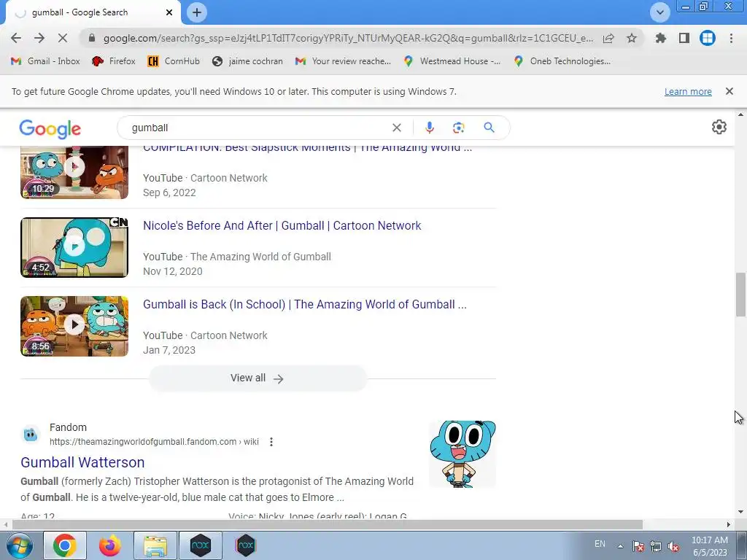This screenshot has height=560, width=747.
Task: Start voice search with the microphone
Action: coord(429,128)
